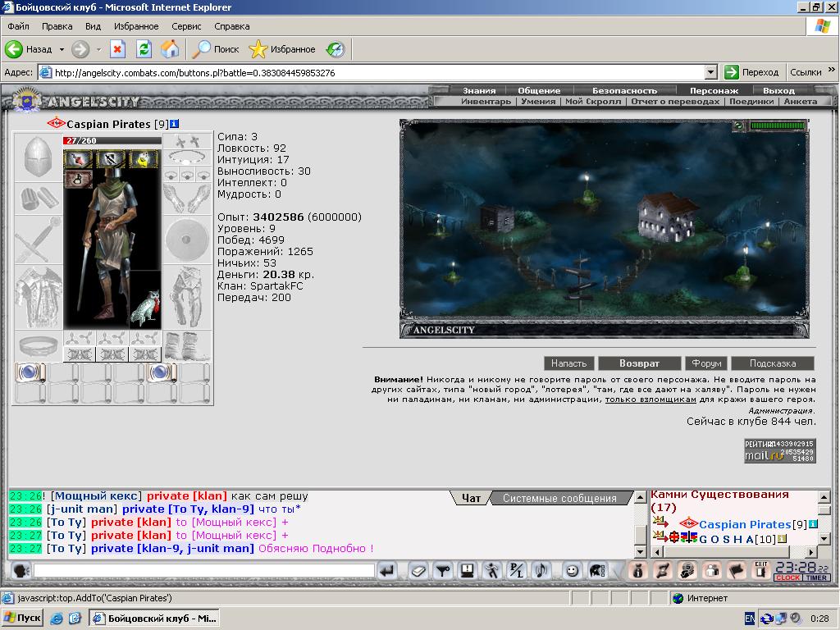Open the Правка menu
This screenshot has height=630, width=840.
click(x=57, y=26)
